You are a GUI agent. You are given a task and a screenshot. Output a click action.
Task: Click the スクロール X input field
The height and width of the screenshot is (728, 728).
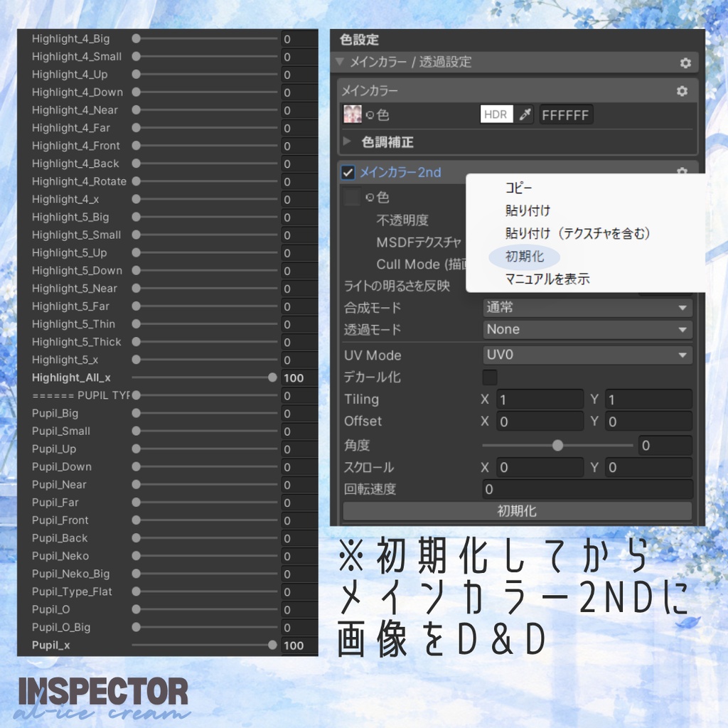point(540,467)
